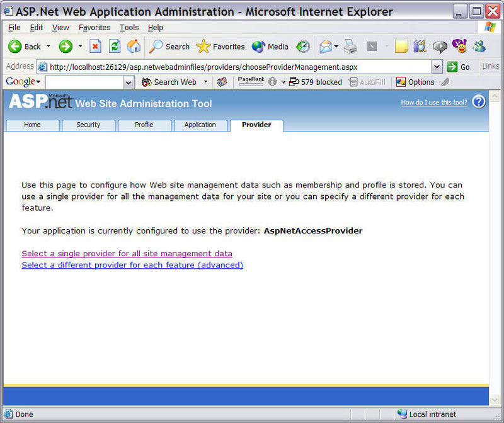Expand the address bar URL dropdown
The image size is (504, 423).
point(437,67)
